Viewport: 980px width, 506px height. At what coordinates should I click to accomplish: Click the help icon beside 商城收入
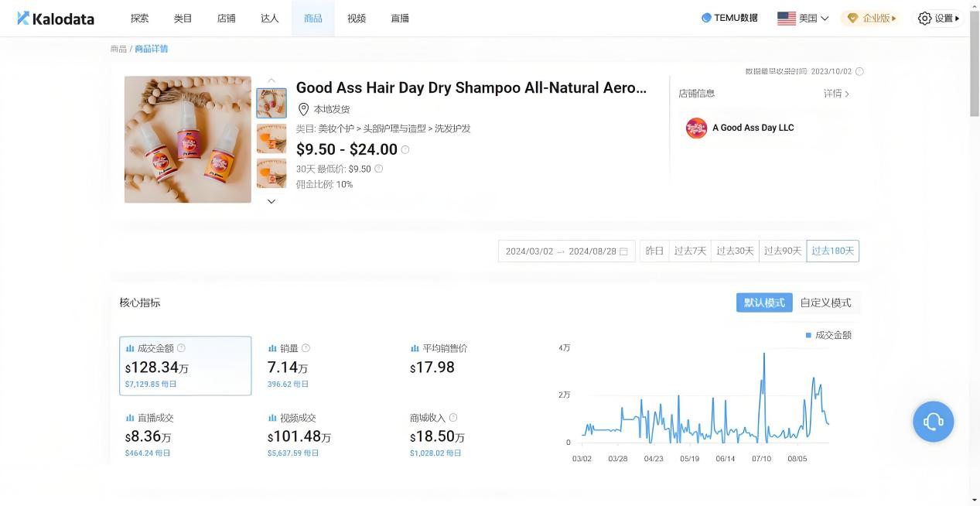[x=453, y=418]
